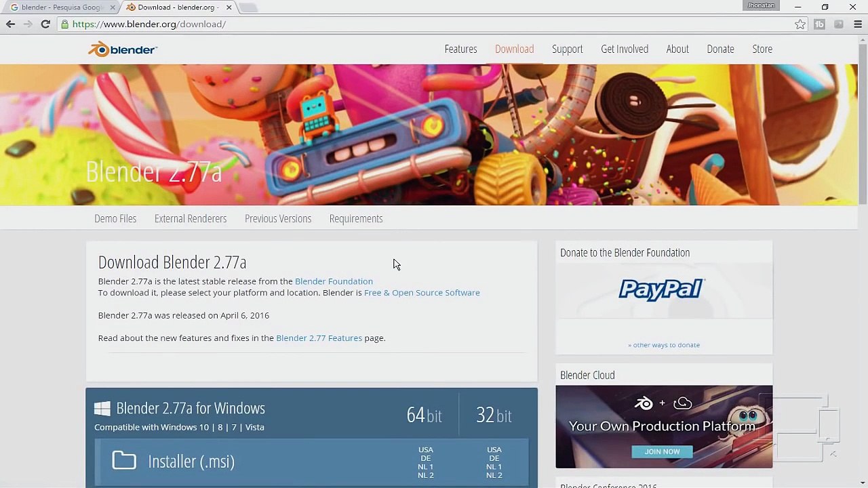868x488 pixels.
Task: Switch to the 'blender - Pesquisa Google' tab
Action: click(x=62, y=7)
